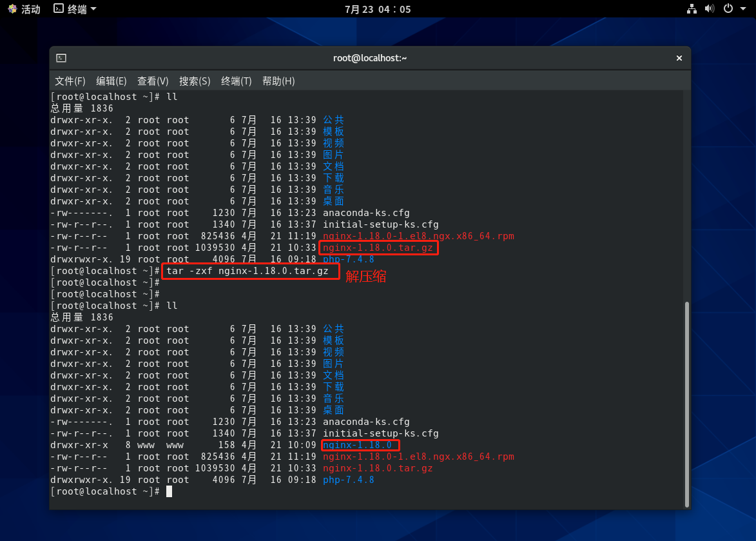The image size is (756, 541).
Task: Open the 查看(V) menu
Action: tap(153, 81)
